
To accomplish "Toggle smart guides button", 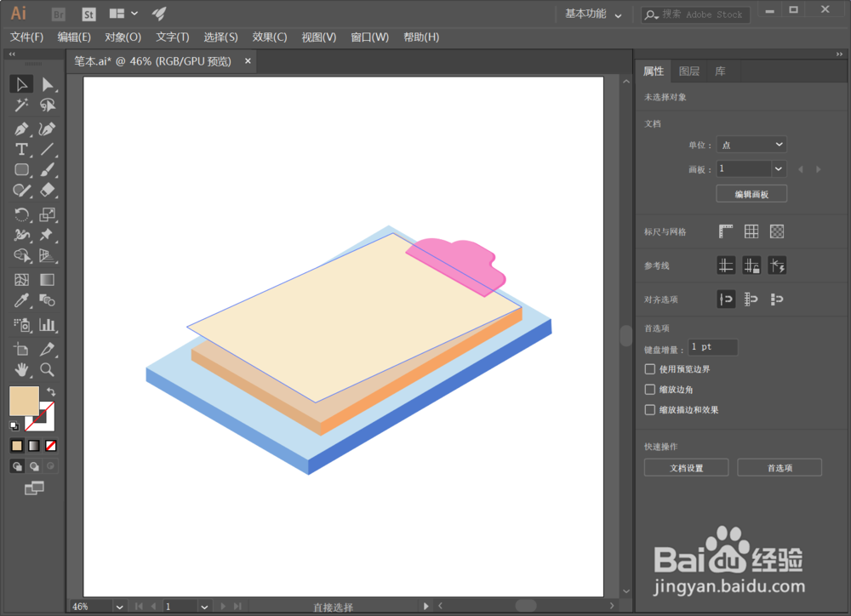I will click(777, 265).
